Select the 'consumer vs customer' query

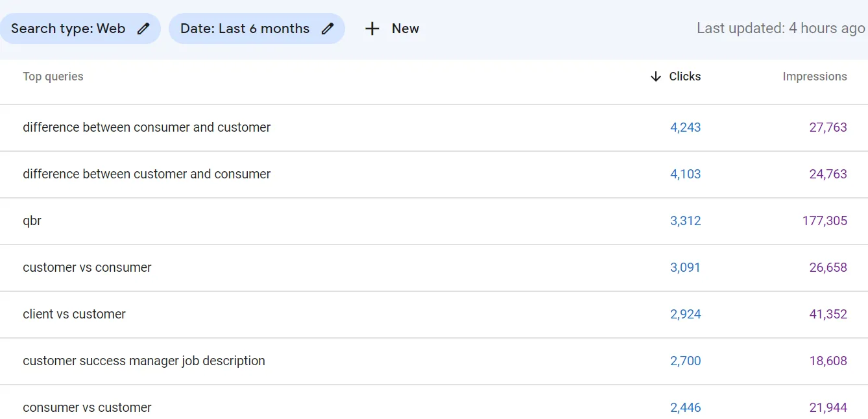click(x=87, y=407)
